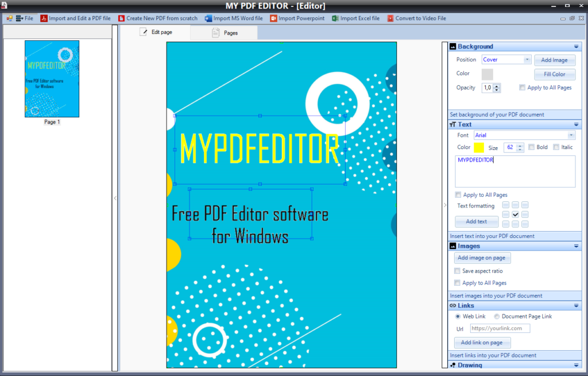Viewport: 588px width, 376px height.
Task: Click the Import Excel file icon
Action: 335,18
